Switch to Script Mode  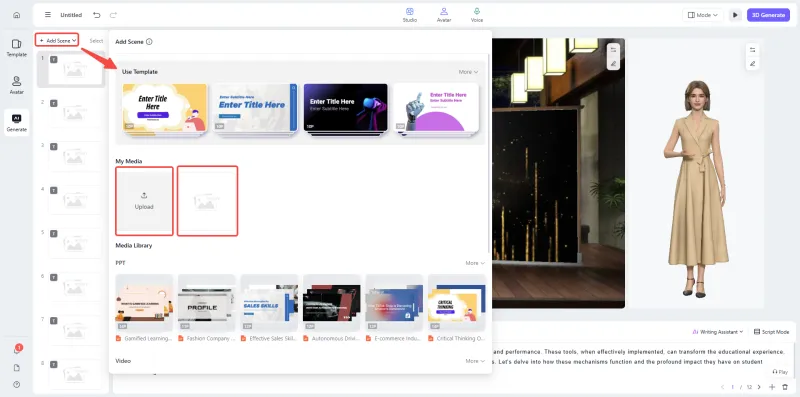coord(771,332)
